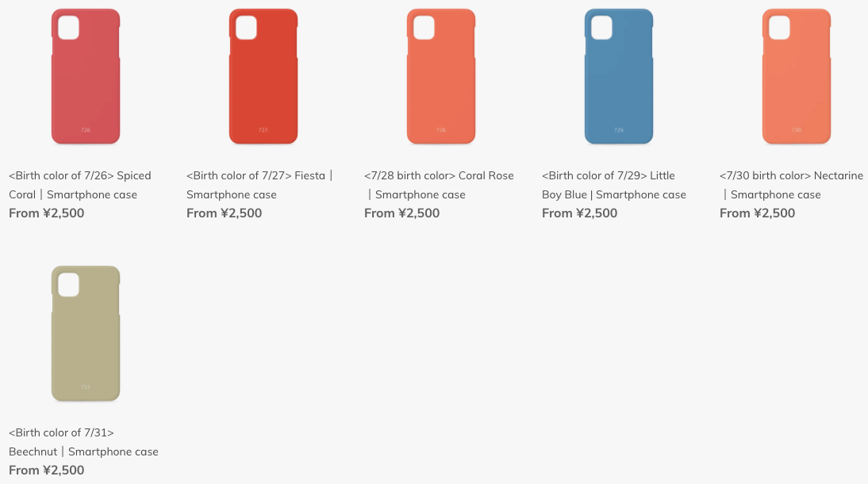
Task: Select the 7/29 Little Boy Blue title
Action: click(613, 185)
